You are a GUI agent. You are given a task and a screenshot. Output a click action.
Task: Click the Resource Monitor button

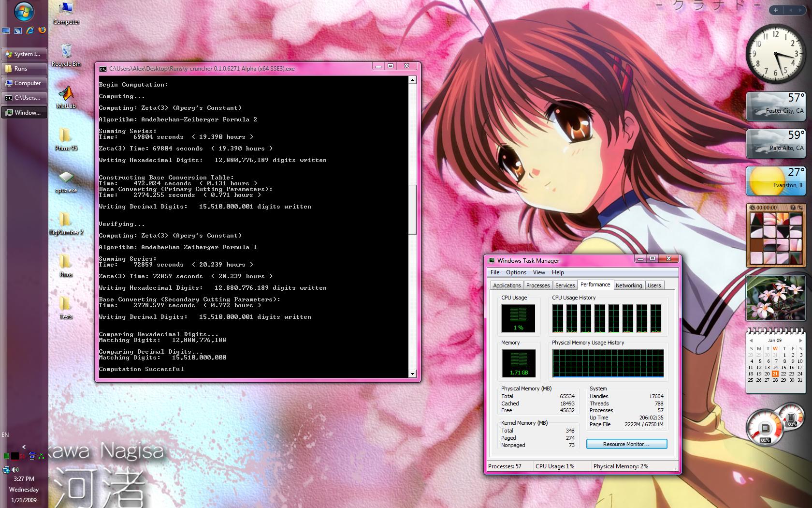[x=626, y=444]
